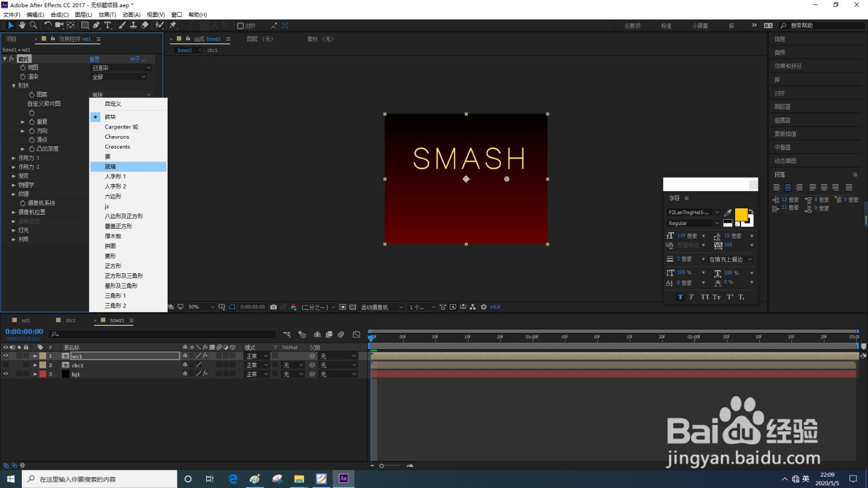Toggle All Caps in Character panel
The width and height of the screenshot is (868, 488).
705,297
